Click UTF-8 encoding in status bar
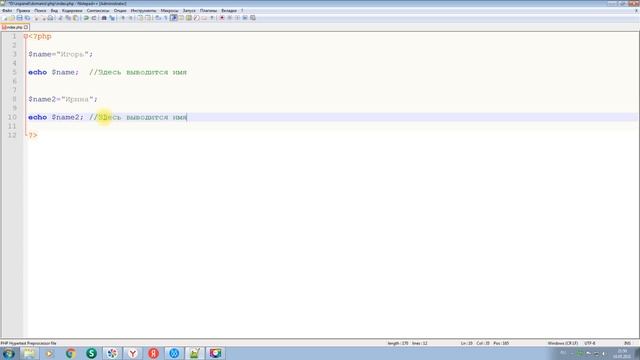640x360 pixels. [x=590, y=343]
